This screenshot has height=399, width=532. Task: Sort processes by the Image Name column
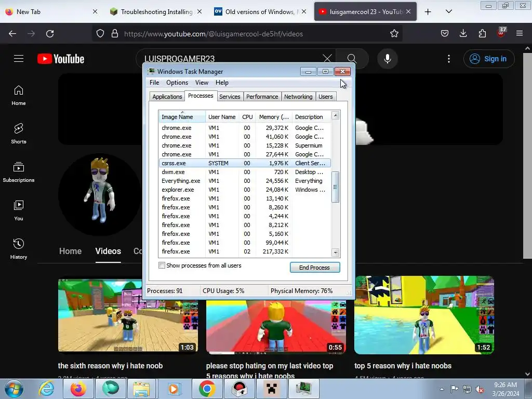(182, 117)
